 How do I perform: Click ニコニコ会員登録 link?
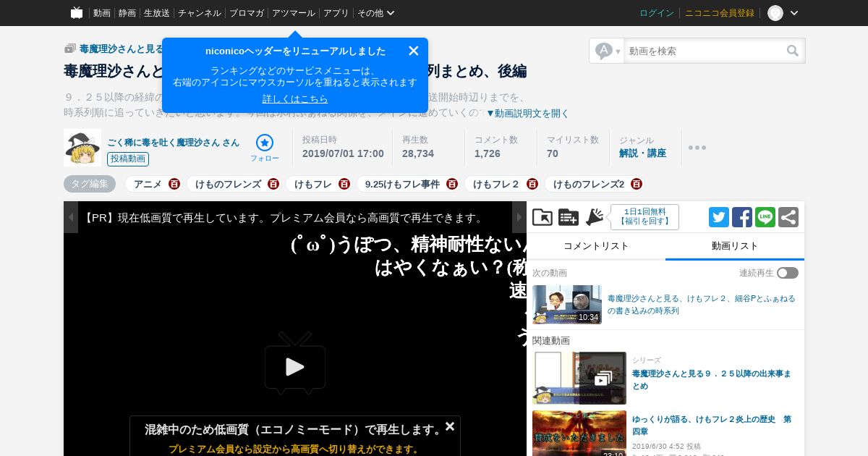[720, 13]
